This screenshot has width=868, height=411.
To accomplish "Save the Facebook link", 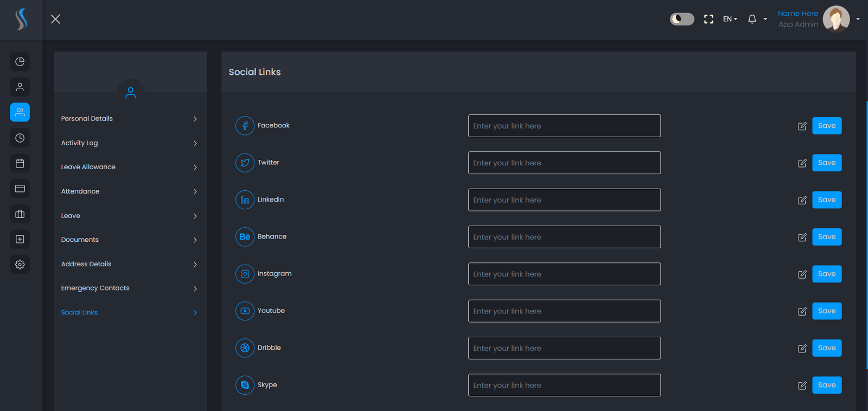I will click(827, 126).
